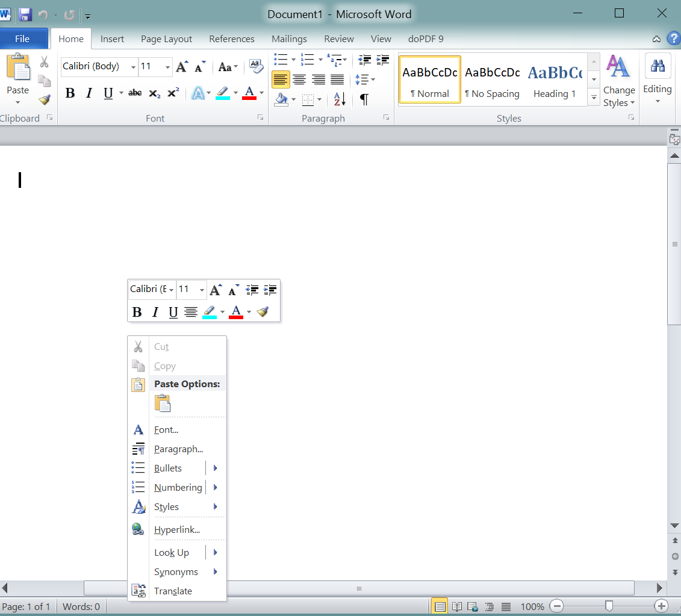Viewport: 681px width, 616px height.
Task: Choose Hyperlink... from the context menu
Action: tap(177, 529)
